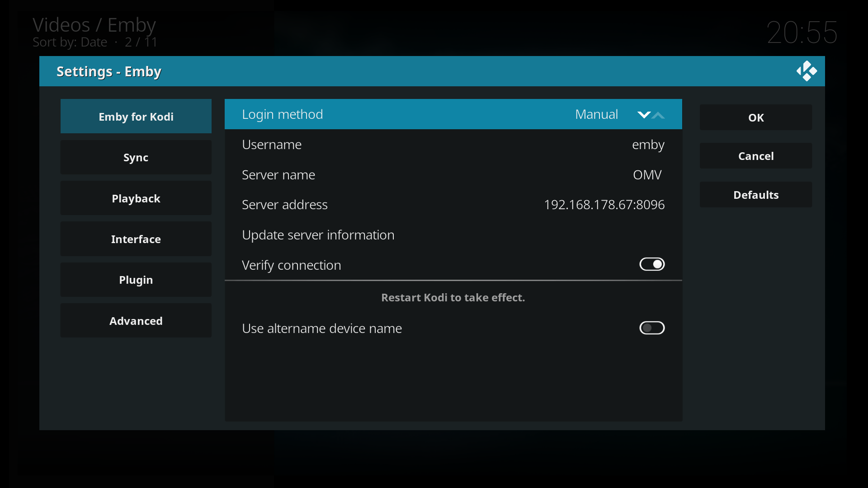The image size is (868, 488).
Task: Click the Videos / Emby breadcrumb heading
Action: tap(94, 25)
